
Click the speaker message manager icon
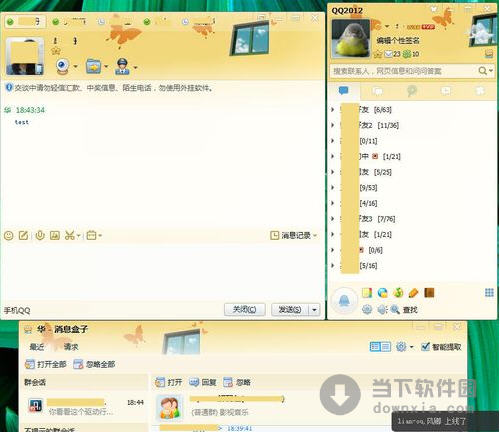click(x=382, y=310)
